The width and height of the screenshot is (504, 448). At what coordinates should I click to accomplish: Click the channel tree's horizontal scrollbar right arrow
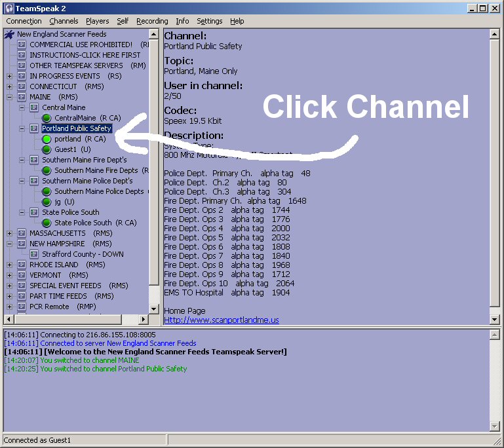pyautogui.click(x=144, y=319)
